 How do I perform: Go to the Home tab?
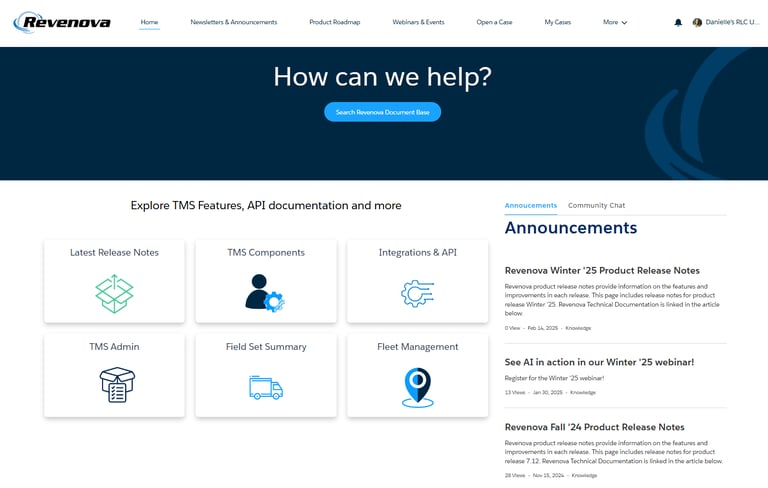149,22
